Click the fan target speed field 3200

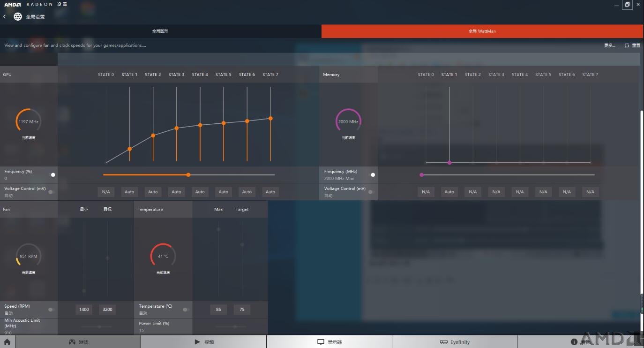107,310
